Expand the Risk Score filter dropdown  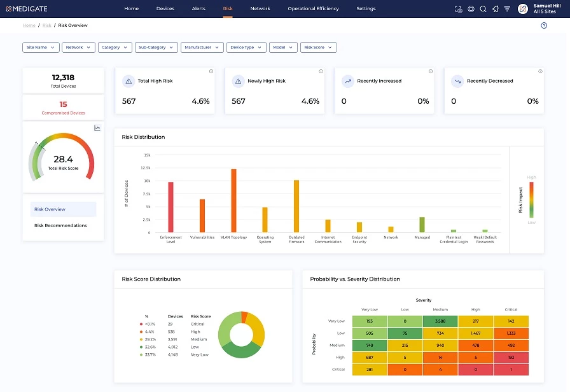pyautogui.click(x=318, y=47)
